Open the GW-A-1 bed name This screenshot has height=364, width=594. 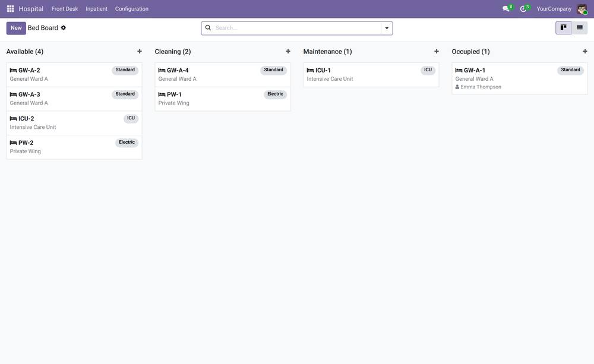475,71
